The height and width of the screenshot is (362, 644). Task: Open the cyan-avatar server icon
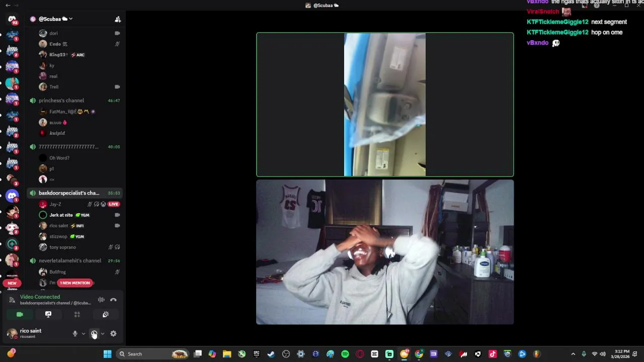12,83
